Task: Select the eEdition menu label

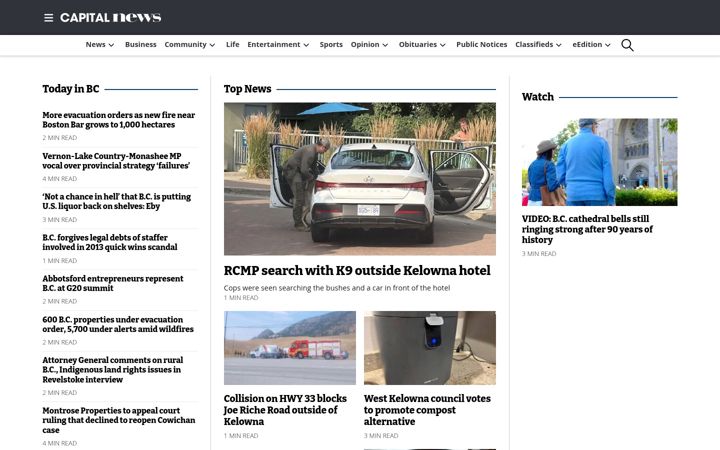Action: 587,45
